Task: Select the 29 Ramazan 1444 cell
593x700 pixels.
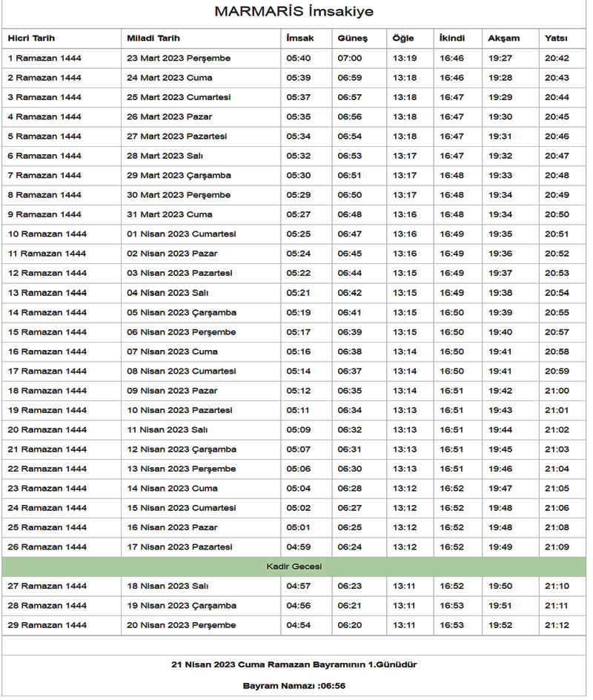Action: pyautogui.click(x=47, y=625)
